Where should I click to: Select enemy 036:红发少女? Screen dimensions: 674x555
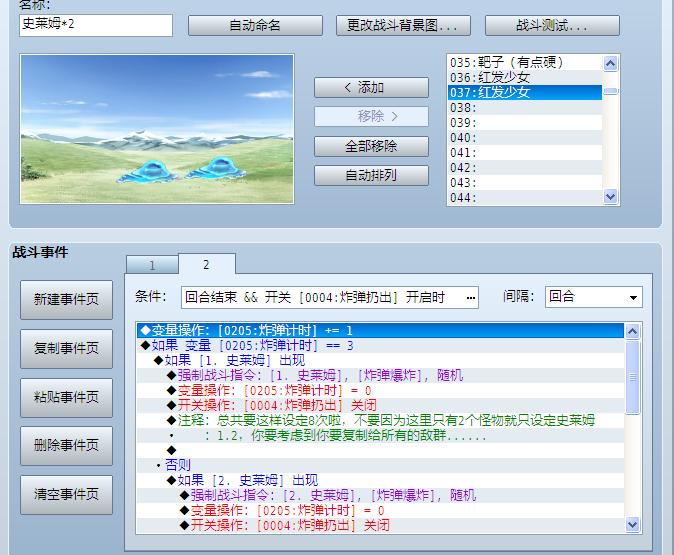(x=525, y=78)
